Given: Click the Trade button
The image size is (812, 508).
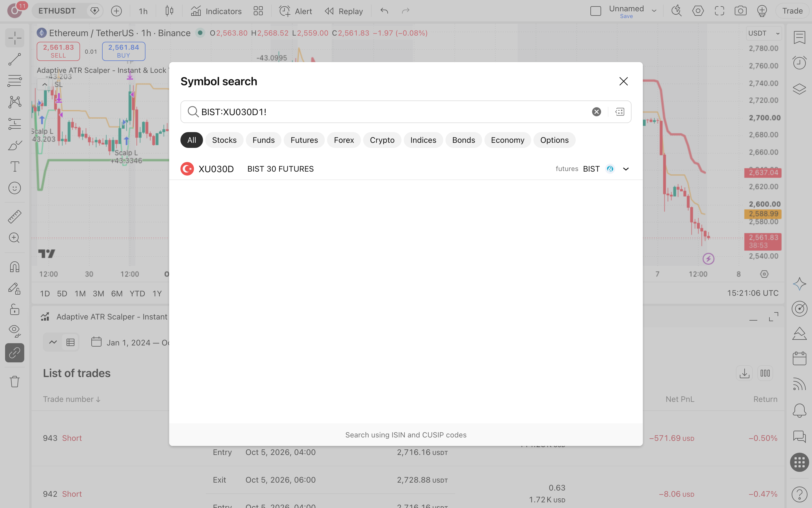Looking at the screenshot, I should click(x=792, y=11).
